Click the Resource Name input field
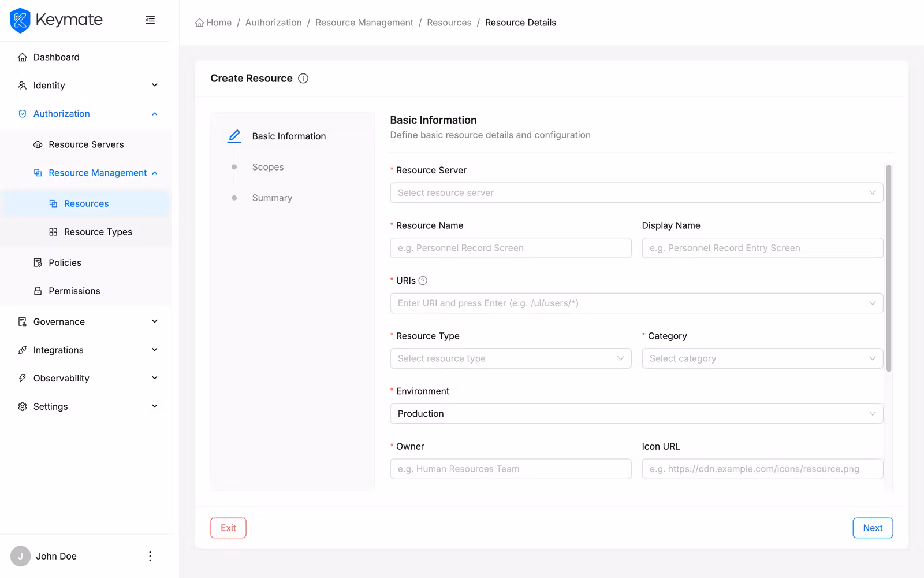Viewport: 924px width, 578px height. pyautogui.click(x=511, y=248)
